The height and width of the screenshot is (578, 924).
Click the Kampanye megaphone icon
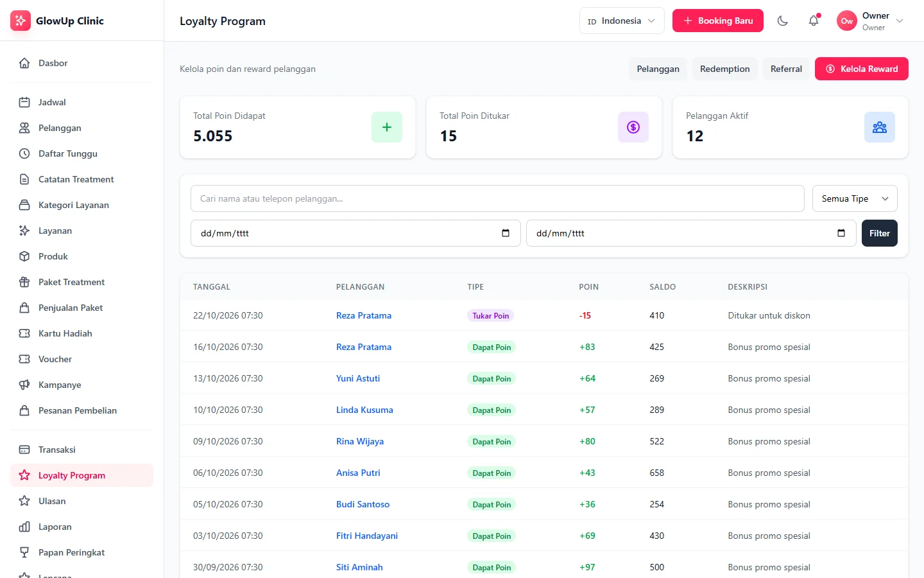click(24, 385)
